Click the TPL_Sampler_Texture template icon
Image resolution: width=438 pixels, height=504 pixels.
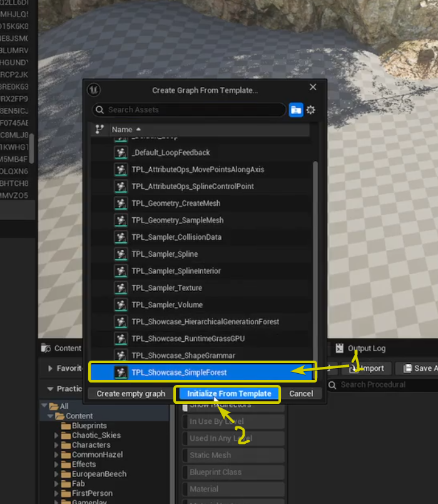(x=121, y=288)
